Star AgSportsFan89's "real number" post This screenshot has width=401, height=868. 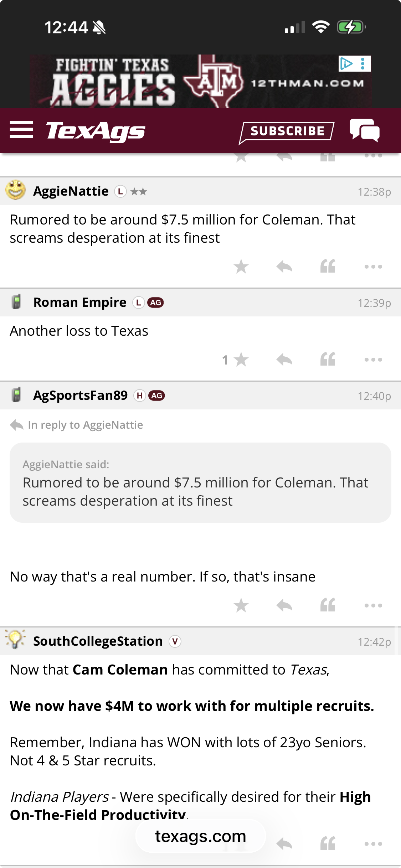[241, 605]
